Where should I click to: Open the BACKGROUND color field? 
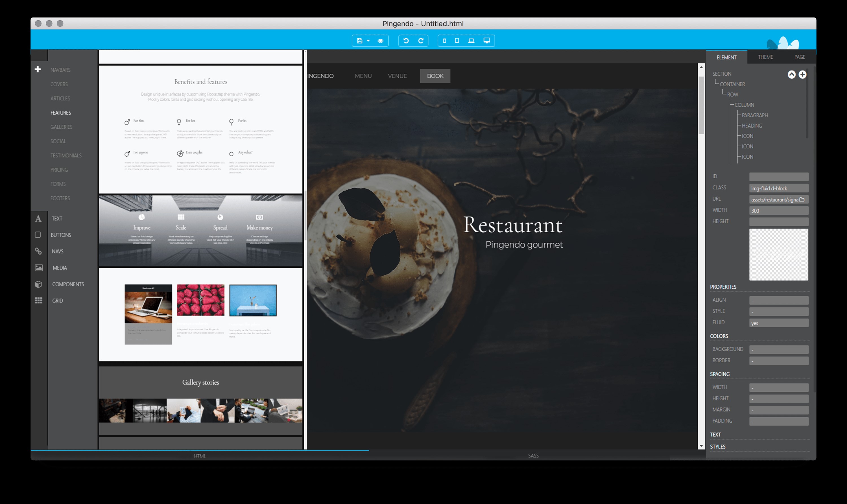778,349
